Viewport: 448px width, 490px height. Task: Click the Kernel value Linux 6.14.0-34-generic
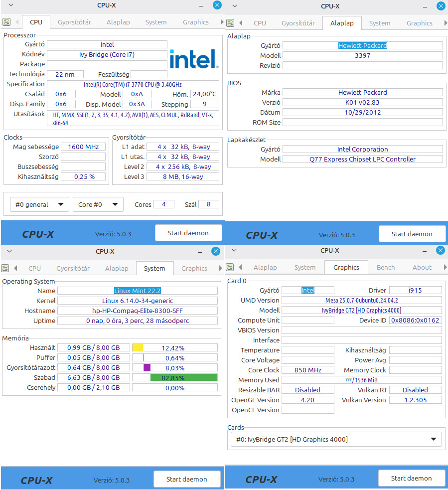(138, 301)
